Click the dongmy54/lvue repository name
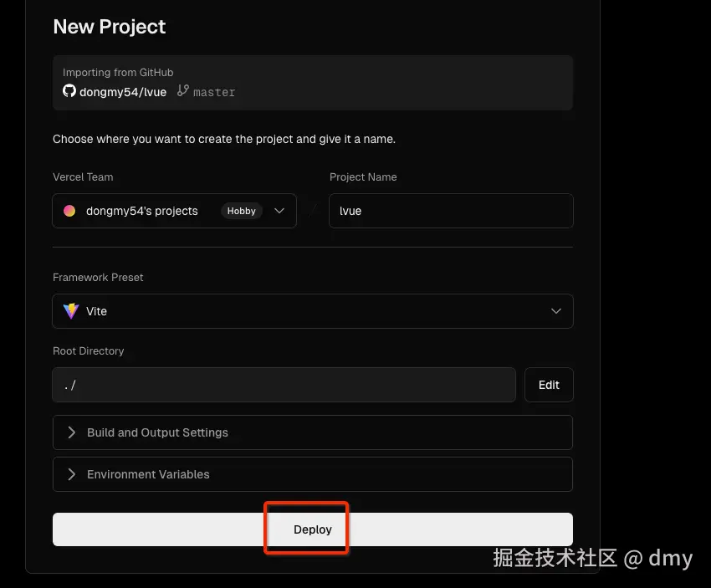711x588 pixels. [x=123, y=92]
